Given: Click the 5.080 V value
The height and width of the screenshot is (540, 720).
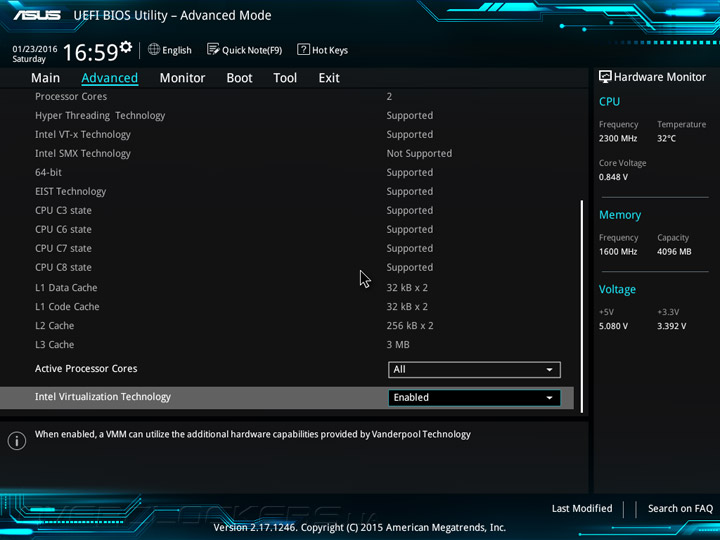Looking at the screenshot, I should coord(613,326).
